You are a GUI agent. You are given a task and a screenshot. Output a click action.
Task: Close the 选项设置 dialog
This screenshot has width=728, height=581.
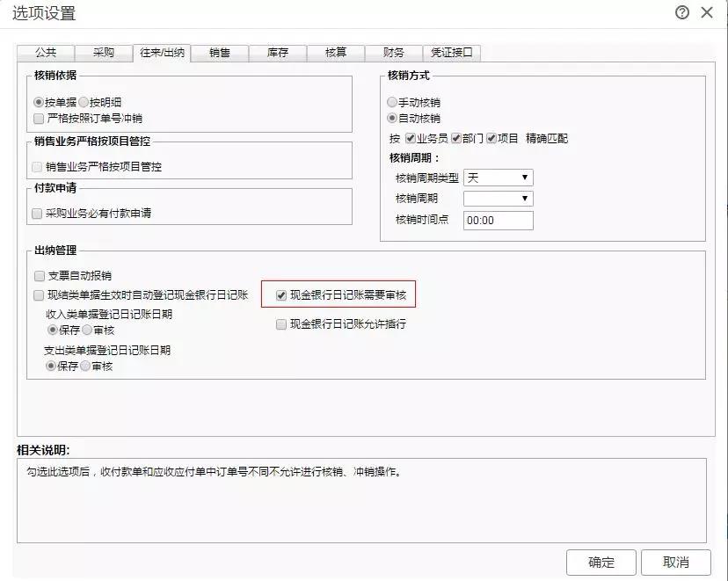pos(707,12)
